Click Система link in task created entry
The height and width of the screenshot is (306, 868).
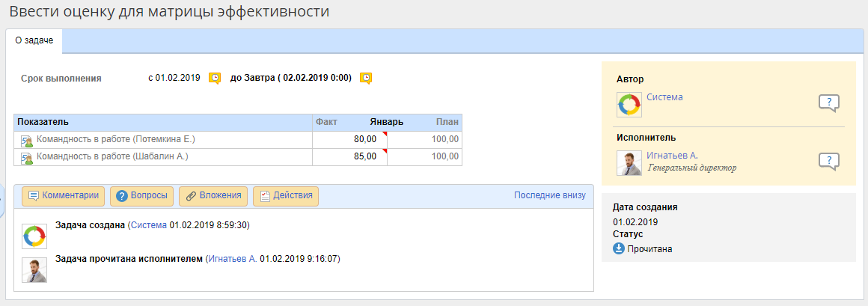148,224
